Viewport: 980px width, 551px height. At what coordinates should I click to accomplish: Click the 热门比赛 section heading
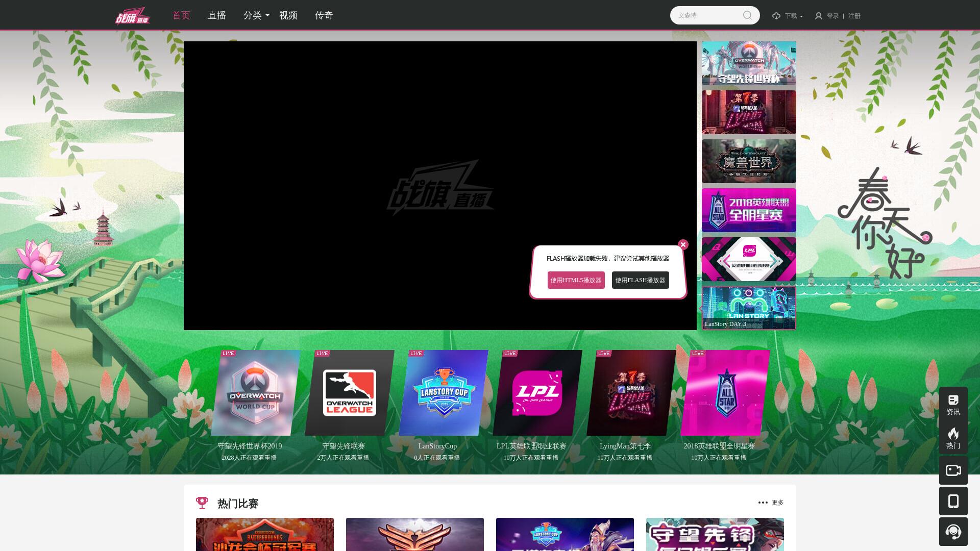point(238,504)
